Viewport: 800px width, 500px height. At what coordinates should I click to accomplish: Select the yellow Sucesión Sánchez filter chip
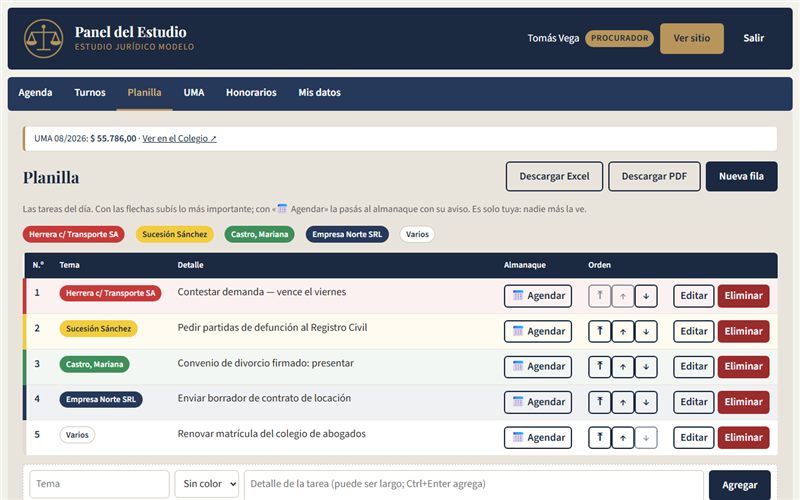(x=174, y=235)
